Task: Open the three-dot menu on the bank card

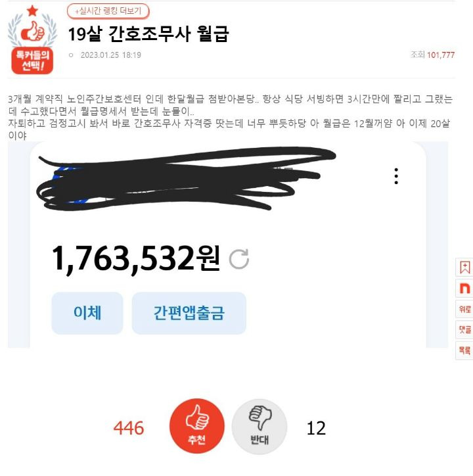Action: click(x=396, y=176)
